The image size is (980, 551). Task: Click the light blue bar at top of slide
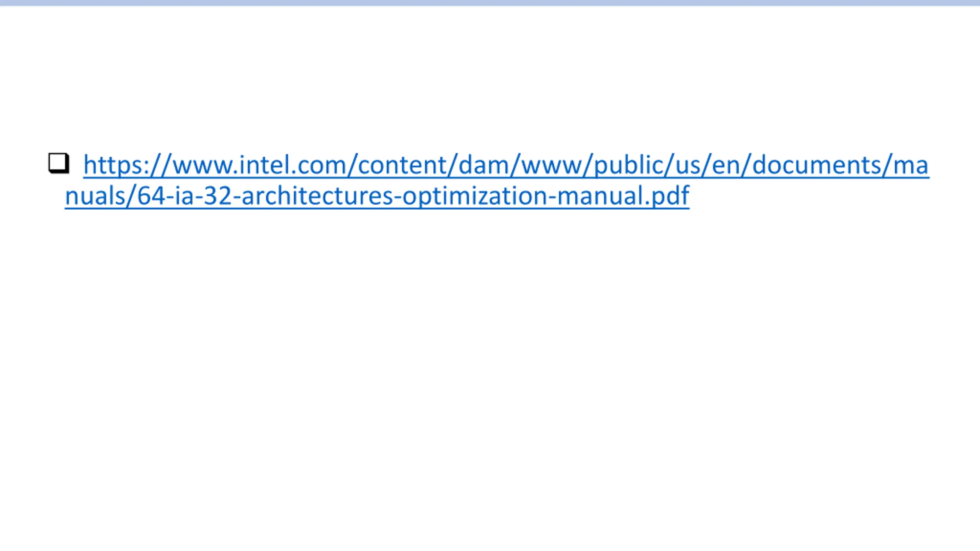490,3
